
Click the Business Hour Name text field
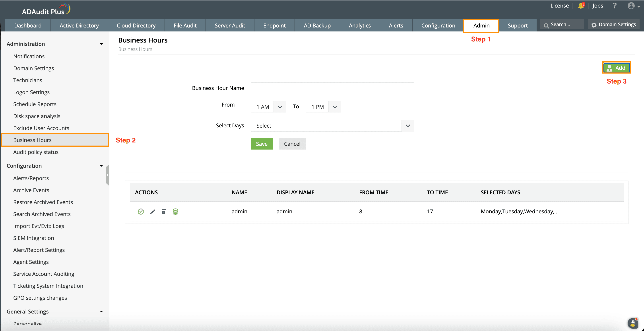click(332, 88)
